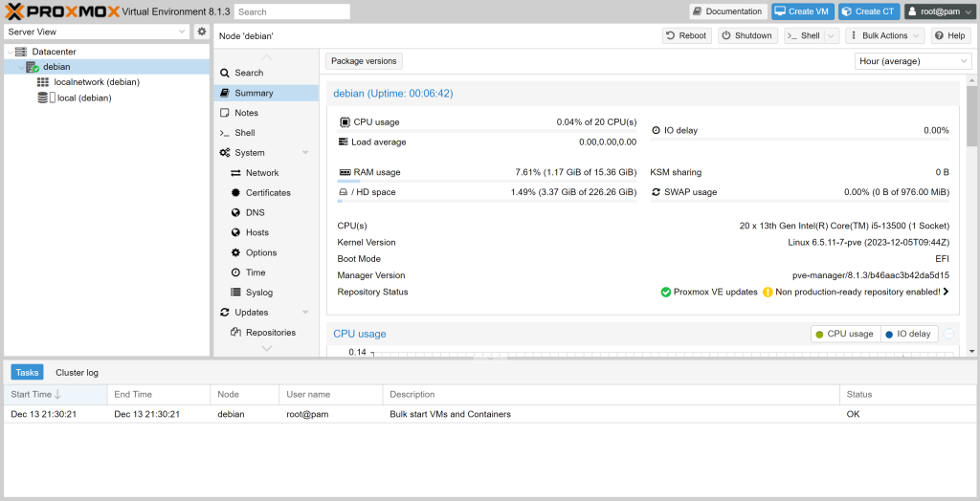The image size is (980, 501).
Task: Click the Summary book icon
Action: [x=225, y=93]
